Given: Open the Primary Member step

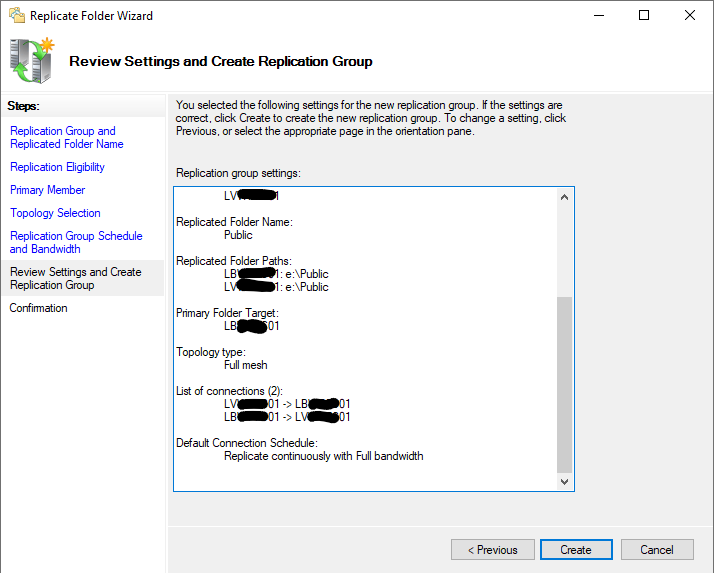Looking at the screenshot, I should (47, 190).
